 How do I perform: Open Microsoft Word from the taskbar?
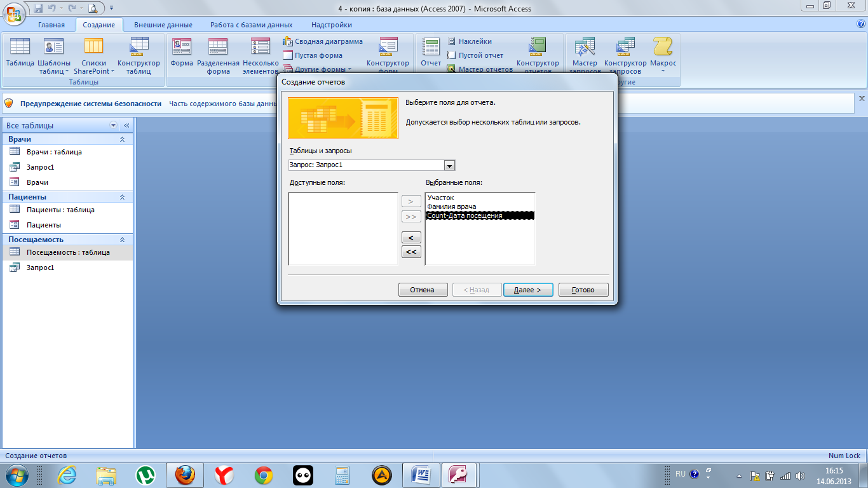click(x=421, y=475)
